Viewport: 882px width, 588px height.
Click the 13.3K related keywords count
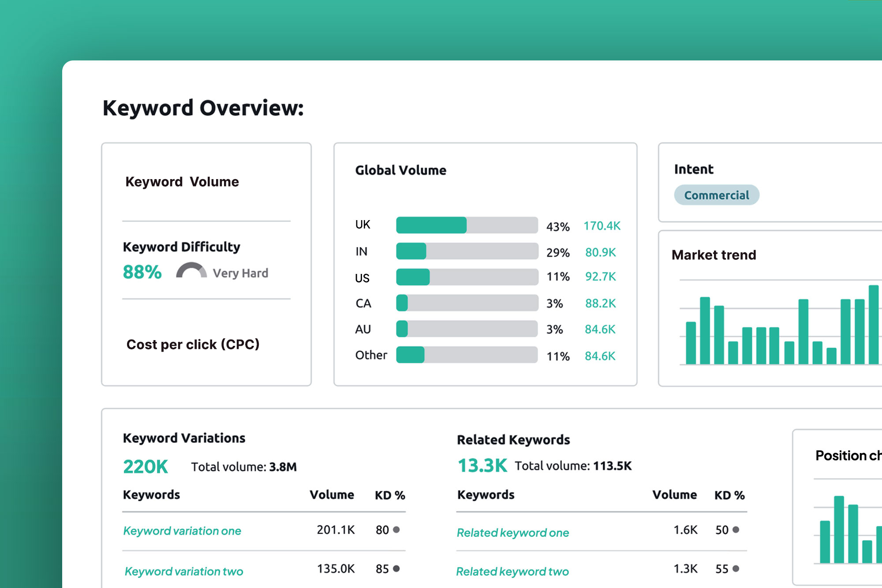pyautogui.click(x=482, y=465)
